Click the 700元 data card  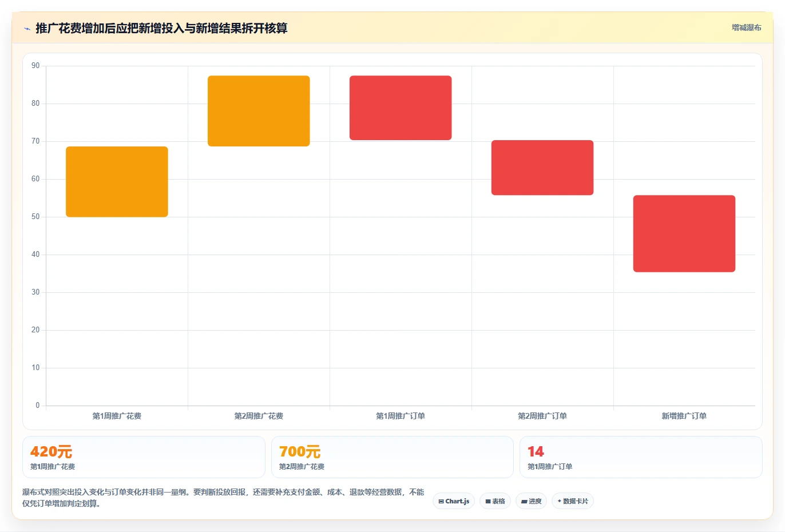click(x=392, y=457)
